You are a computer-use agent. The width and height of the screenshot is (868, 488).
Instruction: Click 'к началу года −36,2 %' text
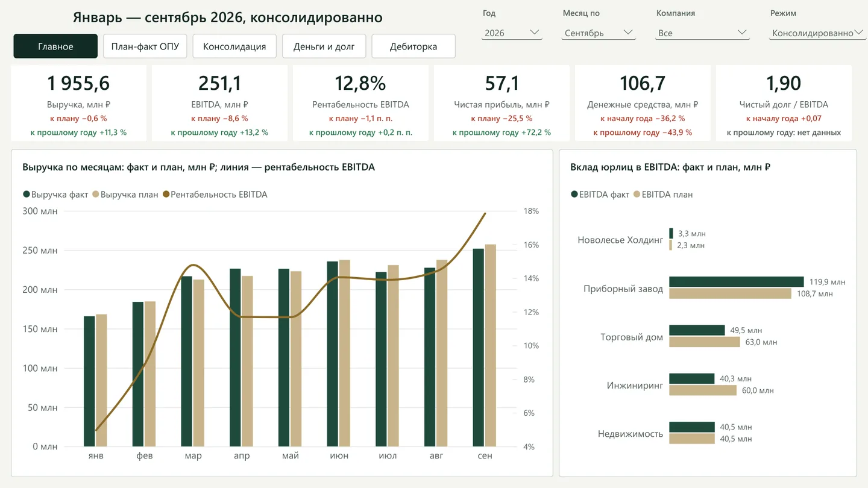643,119
